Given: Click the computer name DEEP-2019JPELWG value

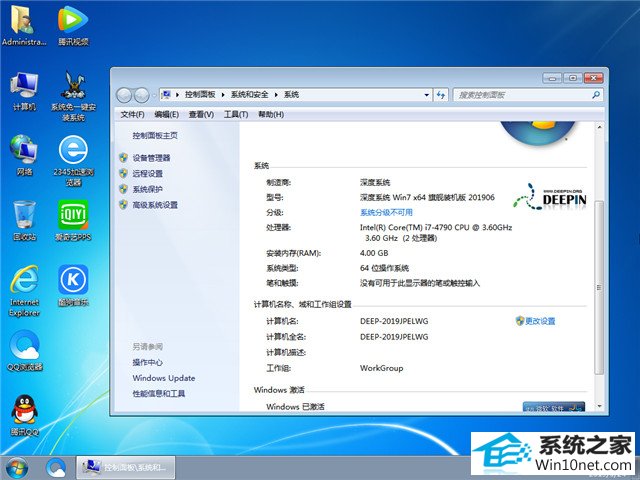Looking at the screenshot, I should 394,321.
